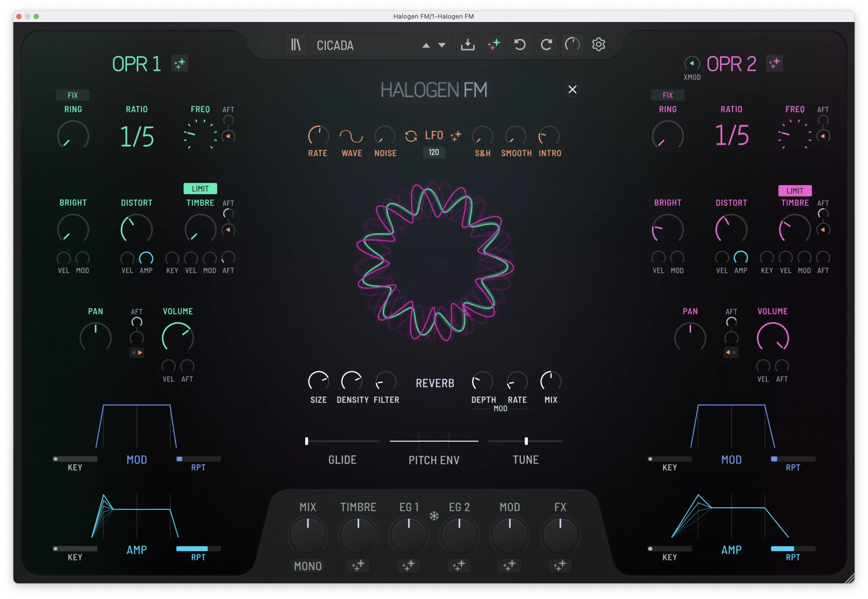The image size is (868, 599).
Task: Click the randomize sparkle icon beside save
Action: [494, 45]
